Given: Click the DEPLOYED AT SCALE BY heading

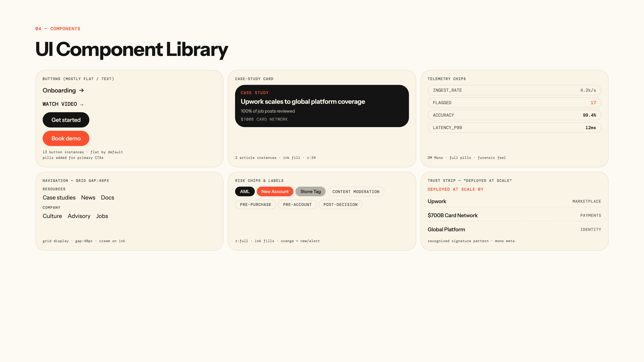Looking at the screenshot, I should tap(455, 189).
